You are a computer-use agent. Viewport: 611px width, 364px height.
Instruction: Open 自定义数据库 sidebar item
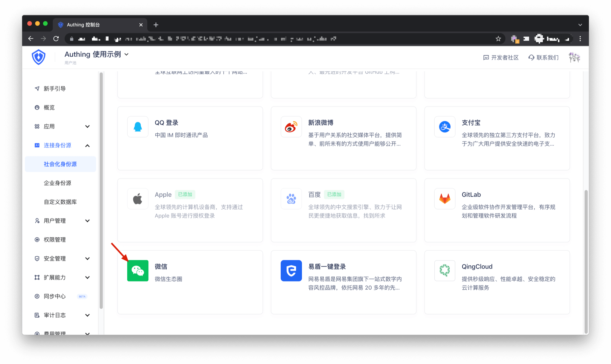(x=60, y=202)
